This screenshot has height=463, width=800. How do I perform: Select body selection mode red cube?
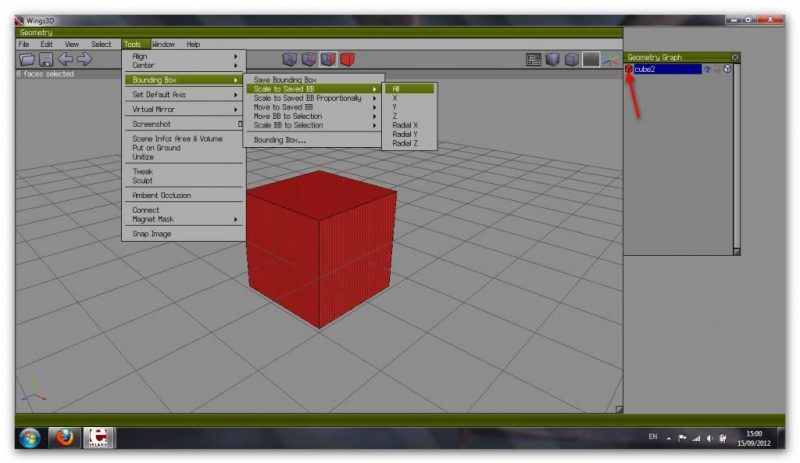tap(347, 59)
